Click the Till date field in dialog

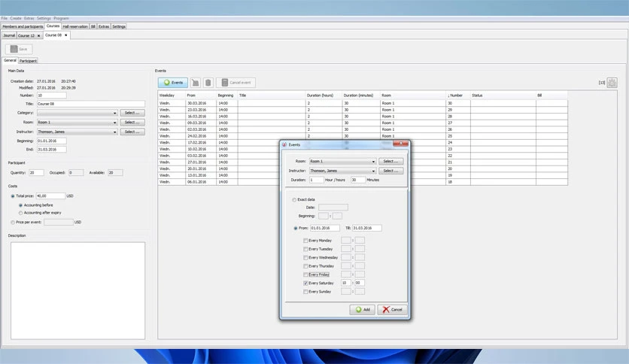tap(367, 228)
